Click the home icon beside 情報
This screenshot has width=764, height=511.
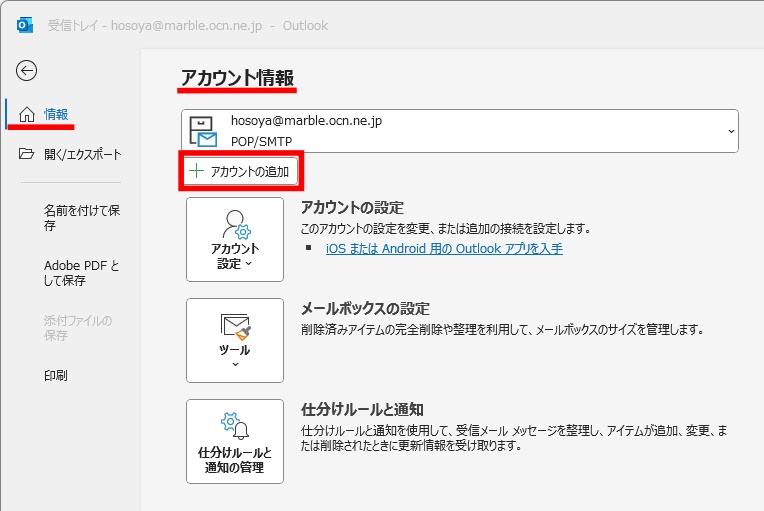point(27,114)
